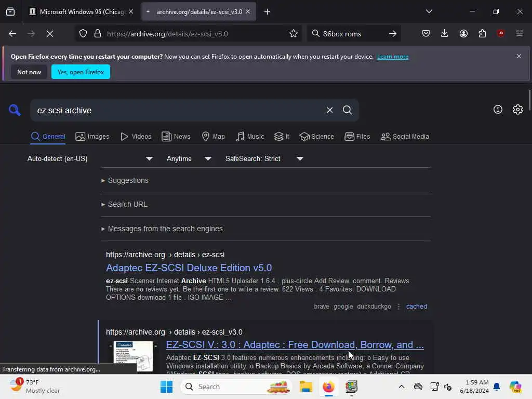The width and height of the screenshot is (532, 399).
Task: Save page to Pocket
Action: 426,33
